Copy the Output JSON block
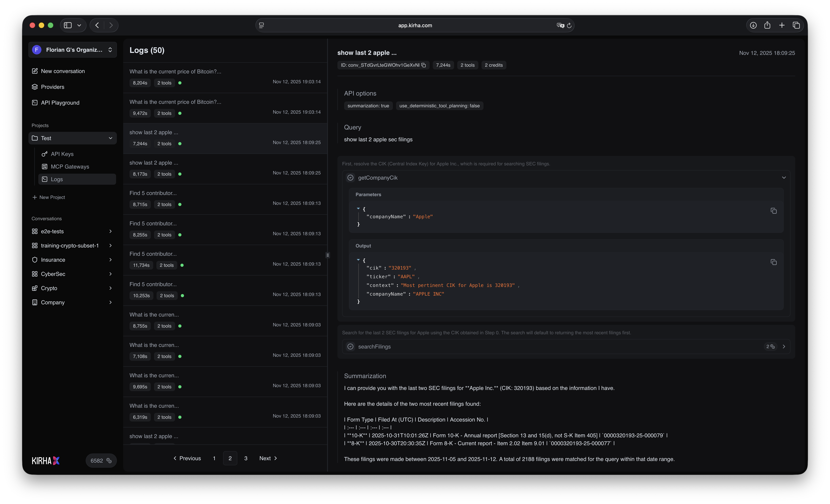Viewport: 830px width, 504px height. point(774,262)
